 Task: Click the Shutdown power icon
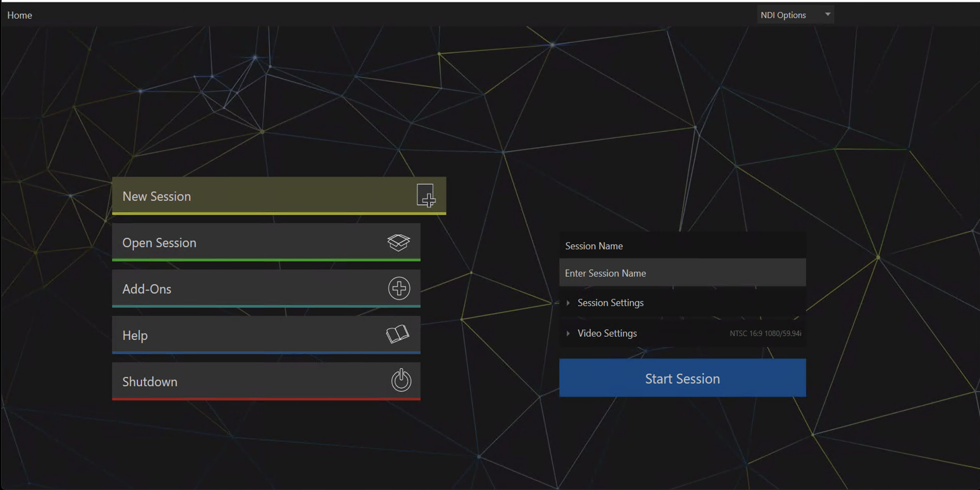pyautogui.click(x=401, y=380)
